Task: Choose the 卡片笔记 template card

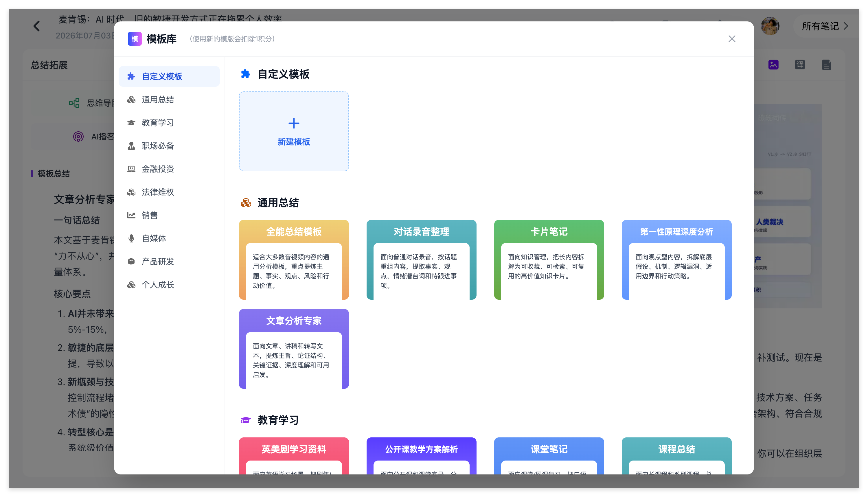Action: (549, 260)
